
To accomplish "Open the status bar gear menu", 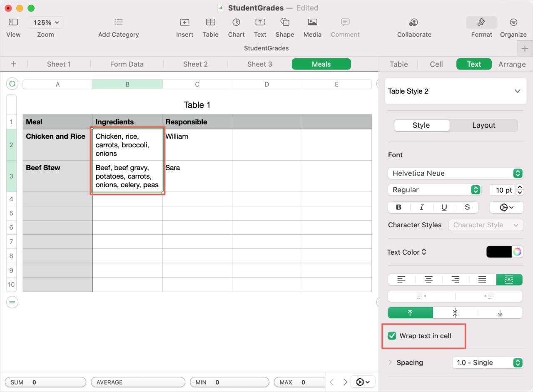I will (363, 382).
